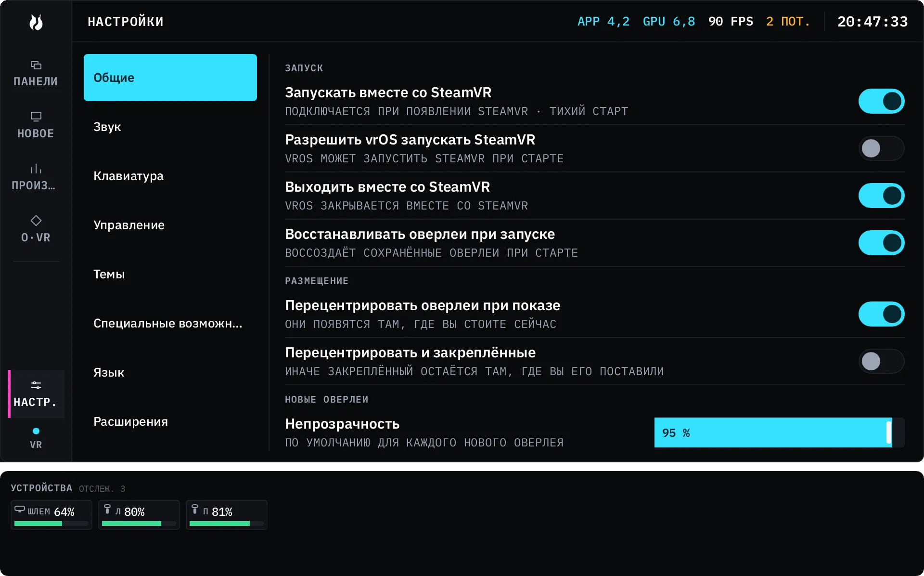Click the 2 ПОТ. dropped frames indicator

pos(788,22)
